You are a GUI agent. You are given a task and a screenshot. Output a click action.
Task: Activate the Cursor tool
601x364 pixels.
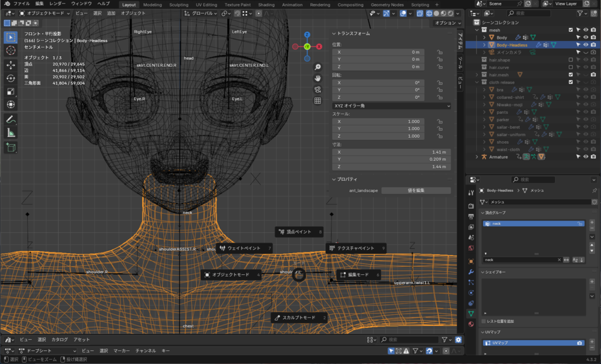click(x=11, y=50)
